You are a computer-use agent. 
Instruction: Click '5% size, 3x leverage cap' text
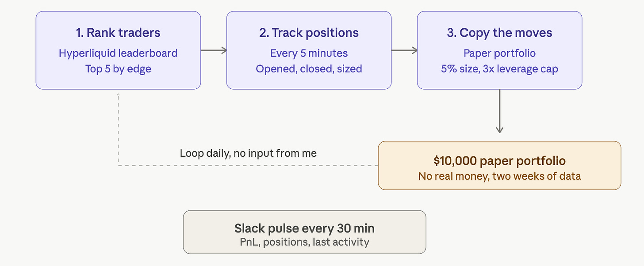coord(499,69)
